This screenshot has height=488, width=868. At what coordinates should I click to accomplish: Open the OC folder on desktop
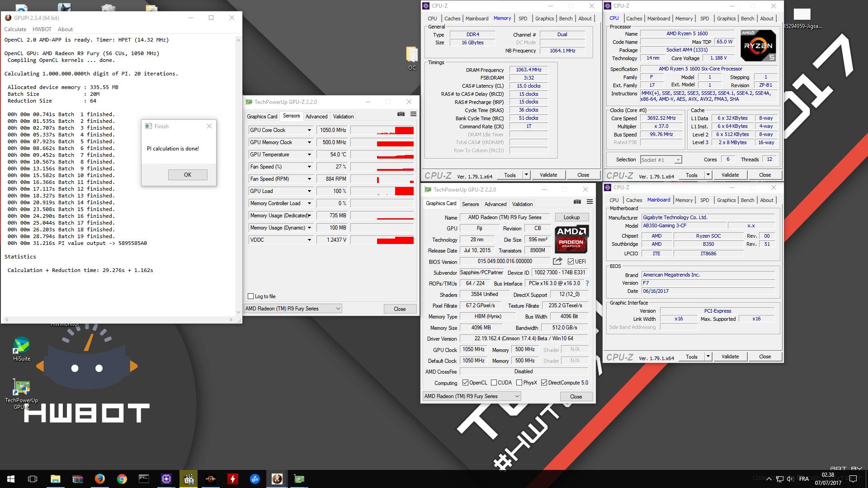[x=412, y=58]
